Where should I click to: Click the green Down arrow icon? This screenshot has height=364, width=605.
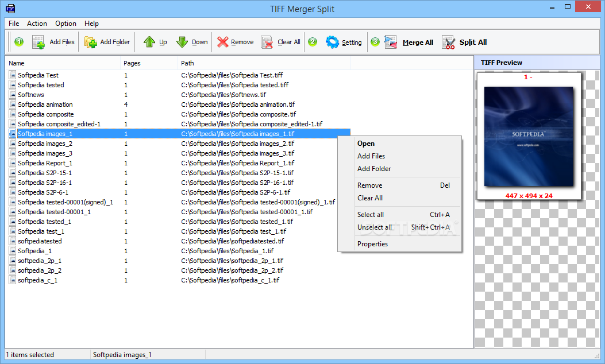[x=182, y=42]
